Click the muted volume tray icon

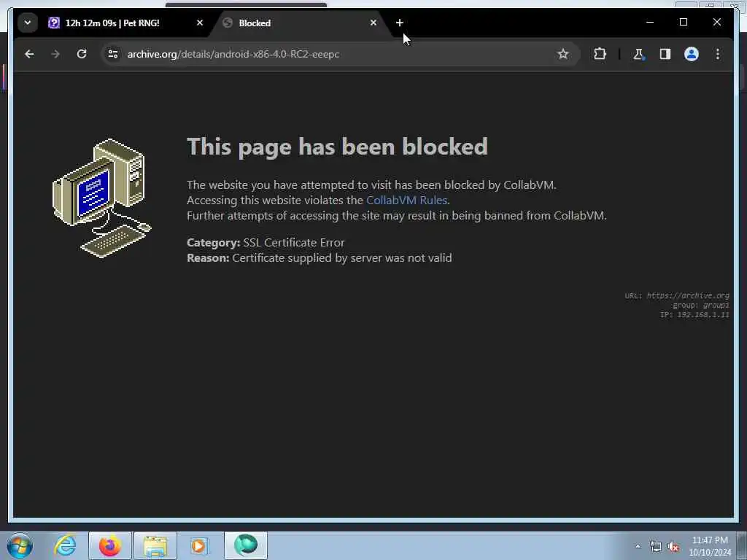pos(673,547)
